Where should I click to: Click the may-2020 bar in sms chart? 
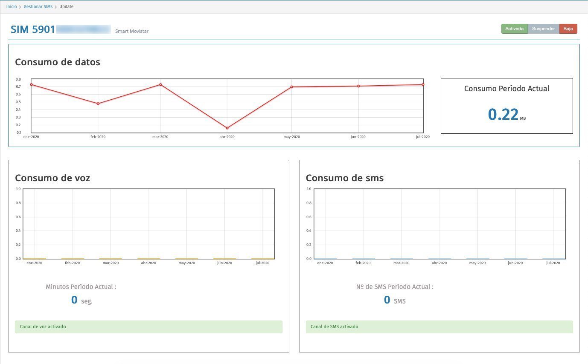[x=477, y=258]
